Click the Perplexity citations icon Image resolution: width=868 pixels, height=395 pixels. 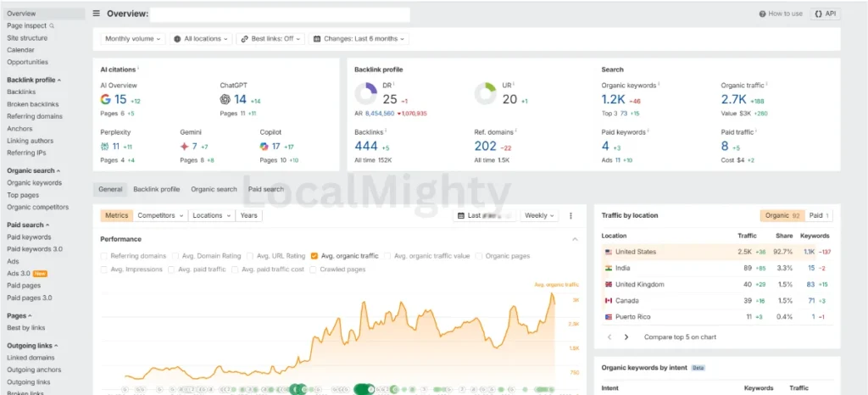coord(105,146)
